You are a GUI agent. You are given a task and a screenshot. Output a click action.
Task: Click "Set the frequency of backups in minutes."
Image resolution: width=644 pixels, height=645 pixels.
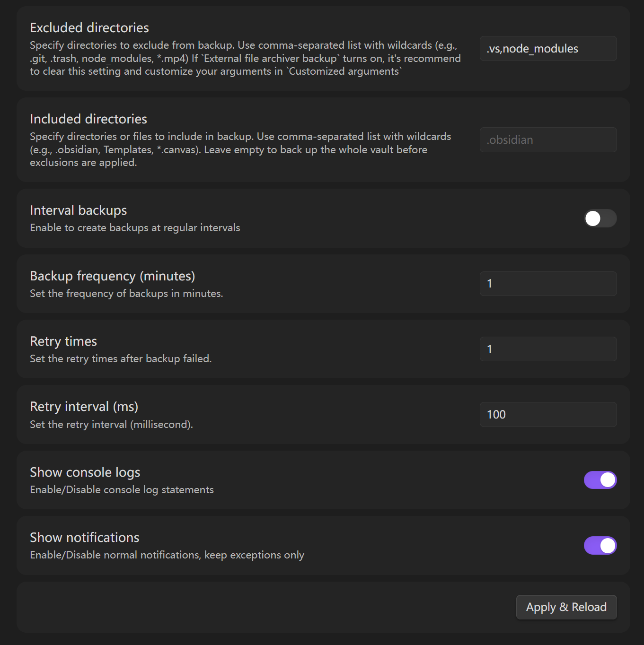click(126, 294)
